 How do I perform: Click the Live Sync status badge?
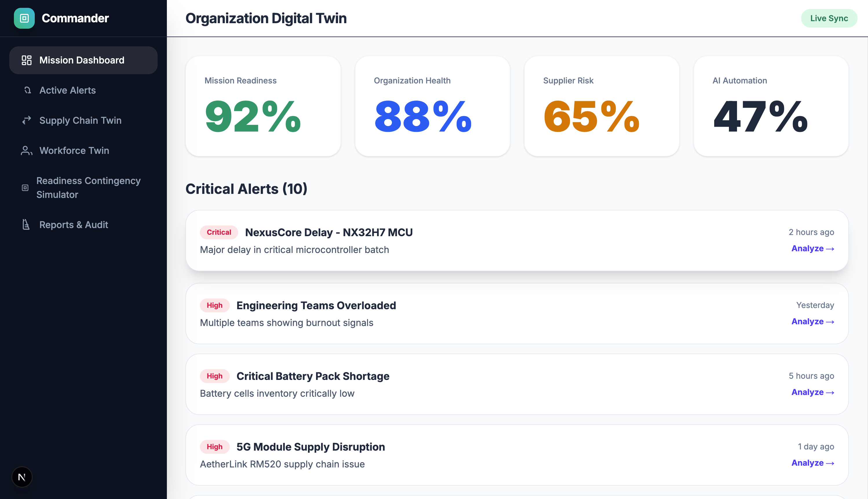829,18
